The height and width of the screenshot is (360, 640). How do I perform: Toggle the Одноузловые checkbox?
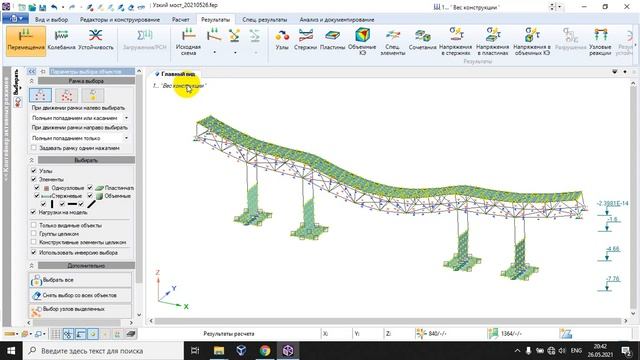[37, 188]
